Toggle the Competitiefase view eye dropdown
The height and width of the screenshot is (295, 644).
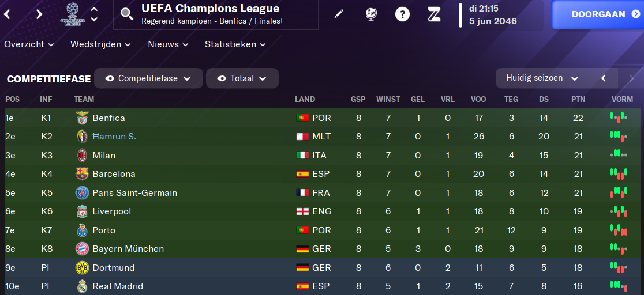pyautogui.click(x=148, y=78)
